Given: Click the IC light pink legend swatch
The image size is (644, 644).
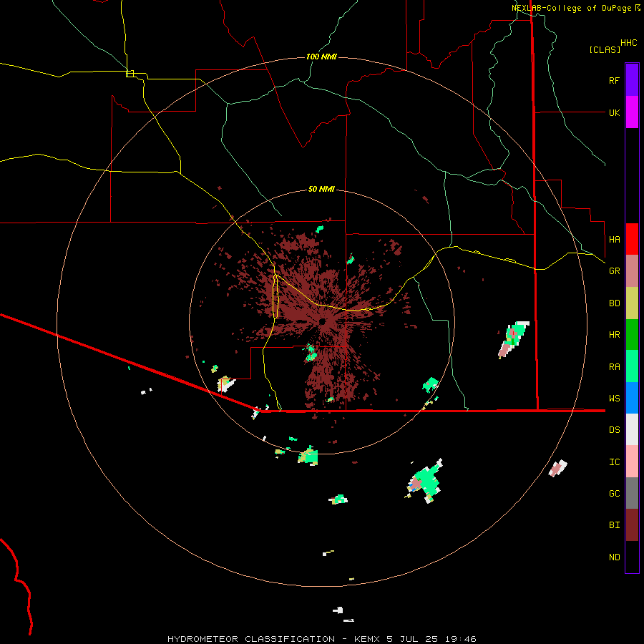Looking at the screenshot, I should click(x=632, y=462).
